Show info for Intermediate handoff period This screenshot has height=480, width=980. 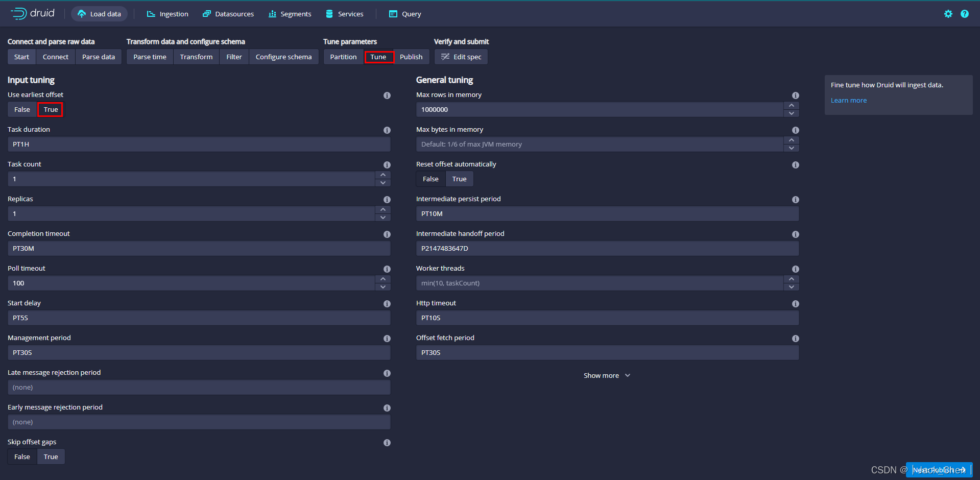[x=796, y=234]
